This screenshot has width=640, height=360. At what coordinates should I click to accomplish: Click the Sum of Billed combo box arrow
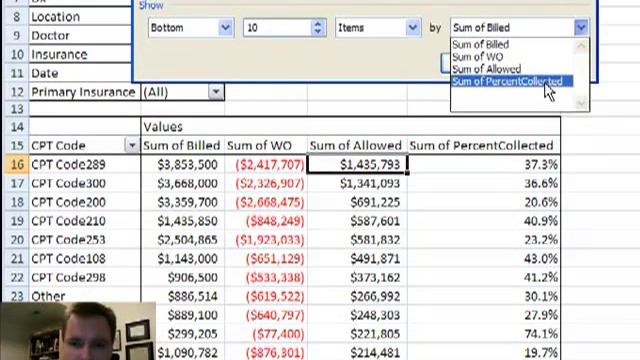(x=581, y=28)
